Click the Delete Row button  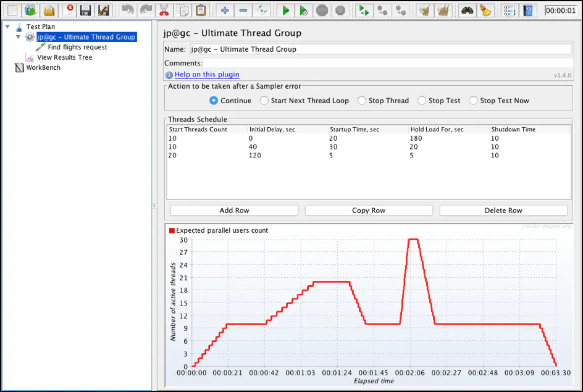pos(503,211)
